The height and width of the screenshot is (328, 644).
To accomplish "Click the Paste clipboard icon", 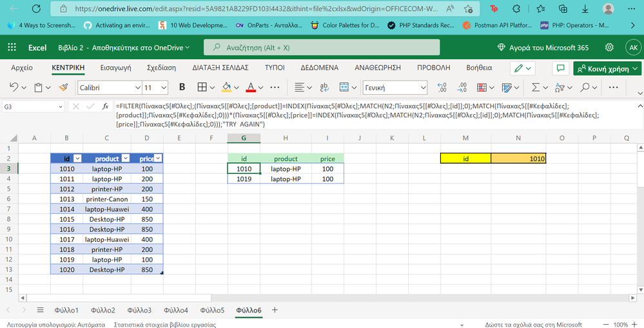I will (x=38, y=88).
